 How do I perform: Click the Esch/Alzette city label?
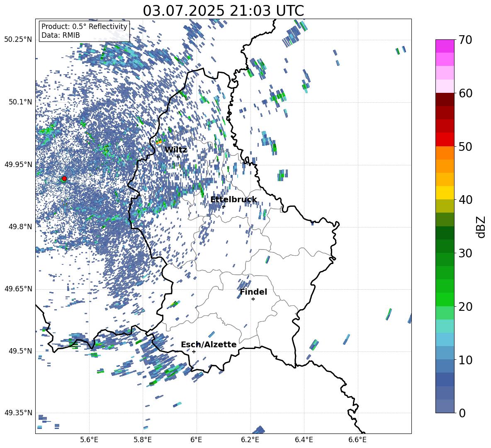(x=209, y=344)
